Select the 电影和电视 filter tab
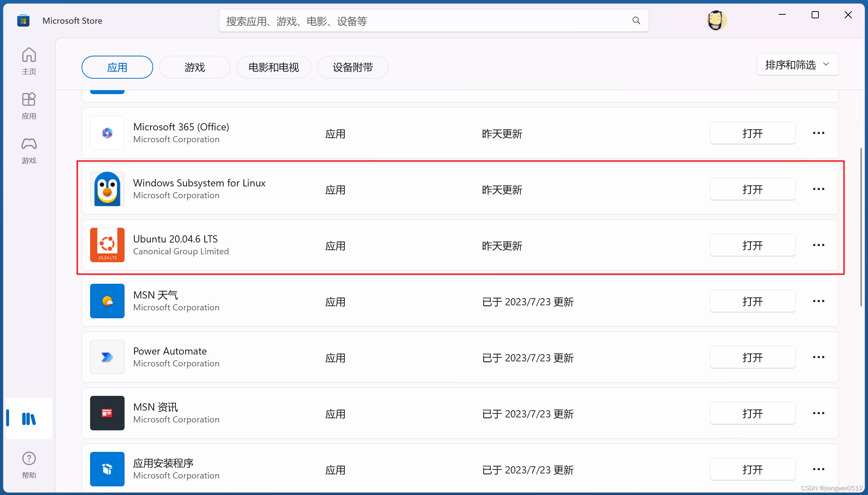868x495 pixels. (x=274, y=67)
